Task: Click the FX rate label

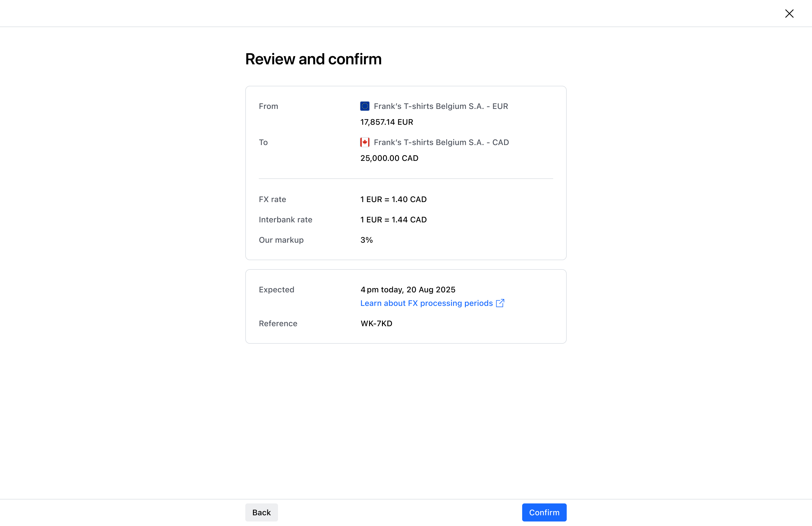Action: (x=272, y=200)
